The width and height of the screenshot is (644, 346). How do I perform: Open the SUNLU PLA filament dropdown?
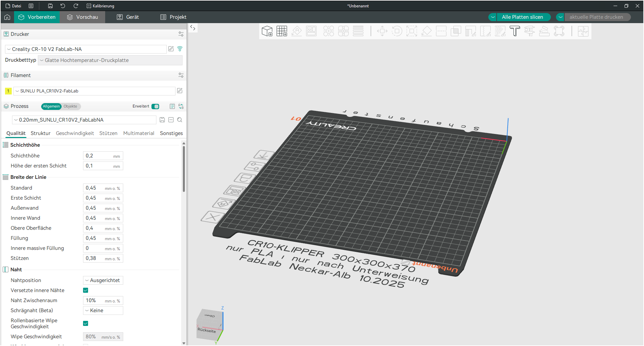pos(94,91)
